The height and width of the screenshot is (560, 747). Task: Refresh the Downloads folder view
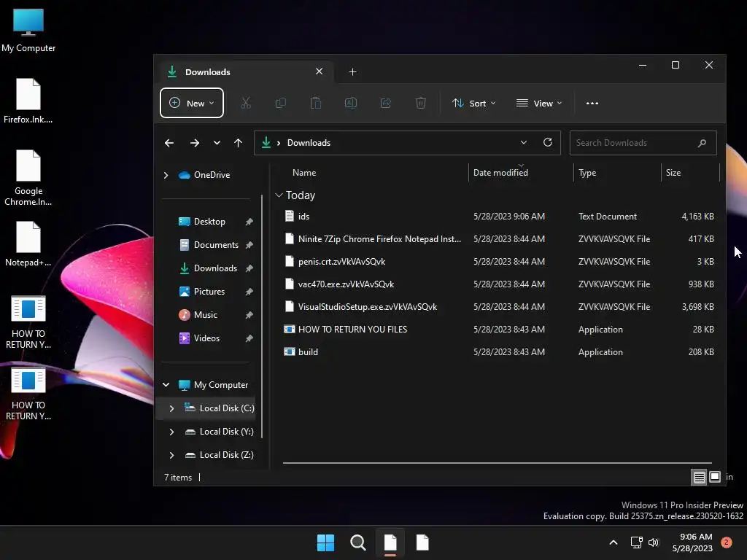(x=548, y=142)
